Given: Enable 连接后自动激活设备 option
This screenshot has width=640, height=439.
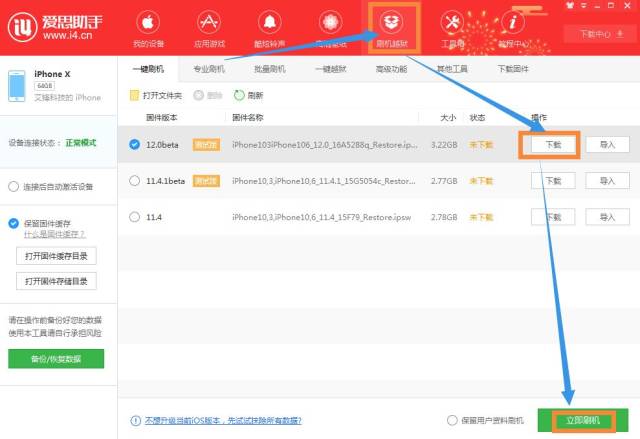Looking at the screenshot, I should tap(13, 187).
